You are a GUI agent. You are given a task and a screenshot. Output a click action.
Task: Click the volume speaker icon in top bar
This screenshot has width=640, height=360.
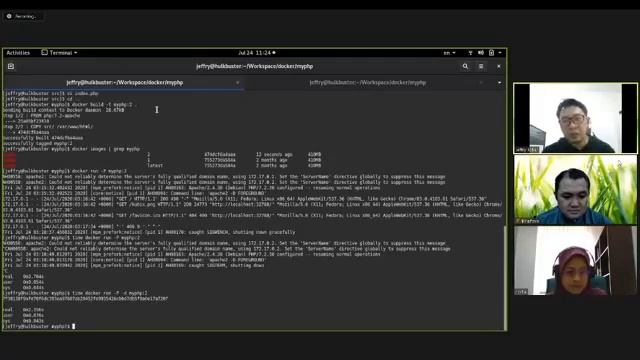pos(481,53)
